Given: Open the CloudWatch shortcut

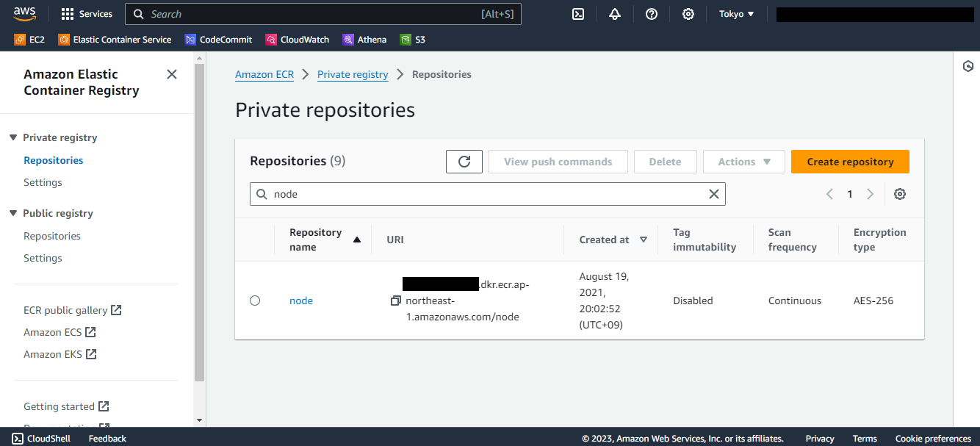Looking at the screenshot, I should point(298,40).
